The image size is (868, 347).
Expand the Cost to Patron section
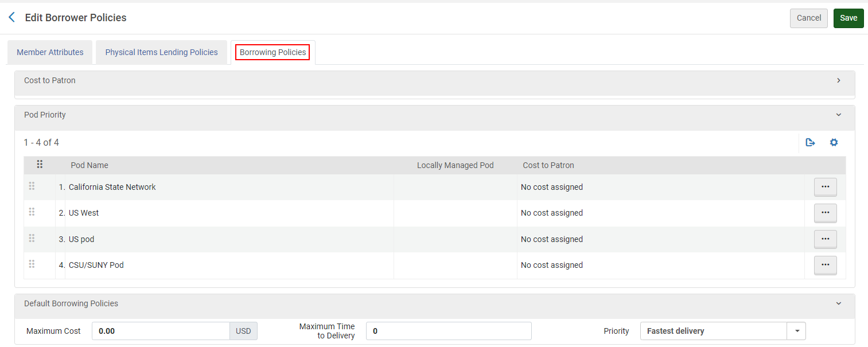click(x=838, y=80)
